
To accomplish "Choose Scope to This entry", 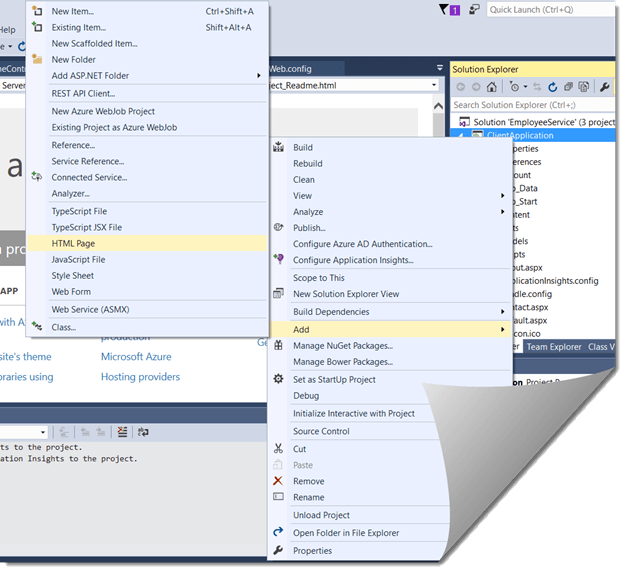I will (x=390, y=277).
